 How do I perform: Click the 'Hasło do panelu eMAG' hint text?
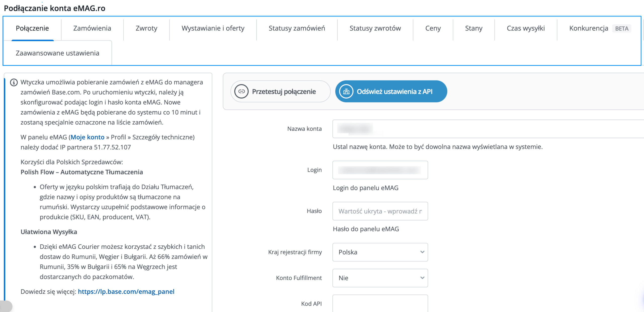click(366, 229)
